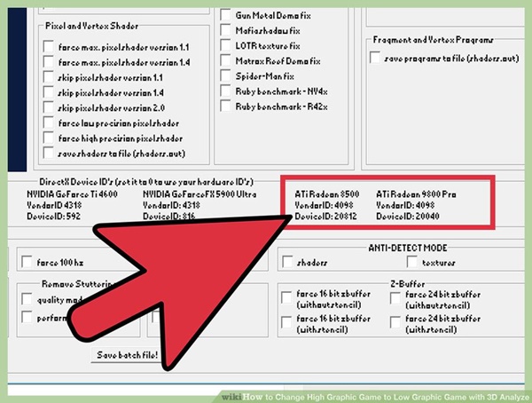The width and height of the screenshot is (532, 403).
Task: Enable force max. pixelshader version 1.1
Action: (x=49, y=46)
